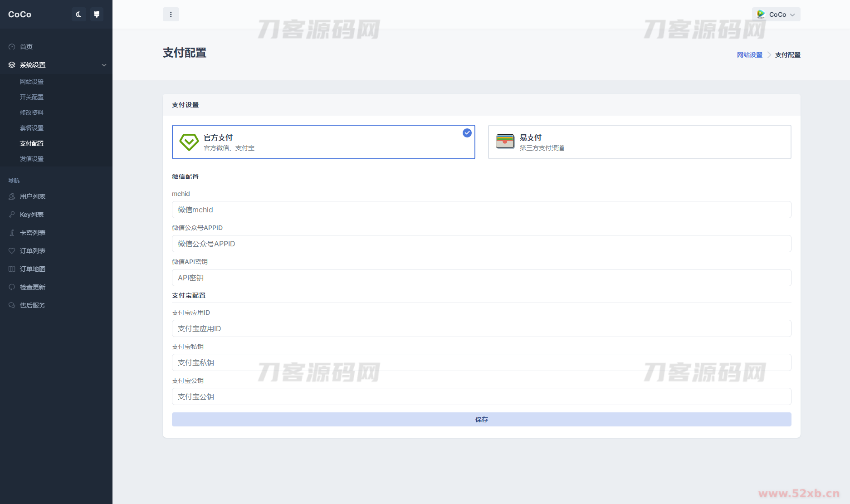
Task: Click the user list icon
Action: [x=12, y=196]
